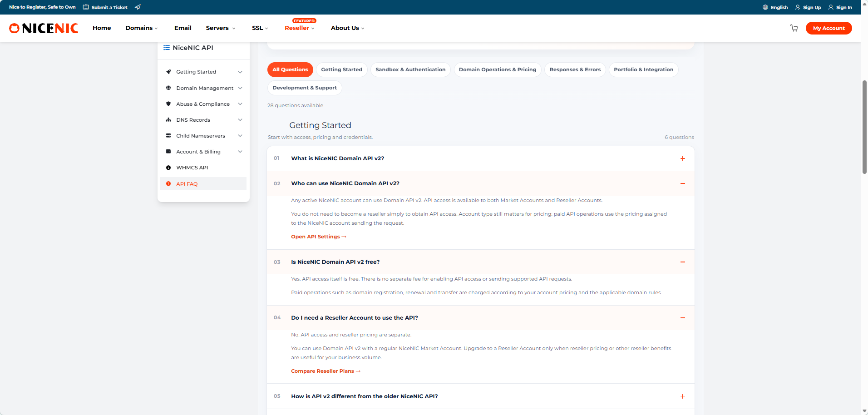Open DNS Records sidebar item
Image resolution: width=868 pixels, height=415 pixels.
click(203, 120)
